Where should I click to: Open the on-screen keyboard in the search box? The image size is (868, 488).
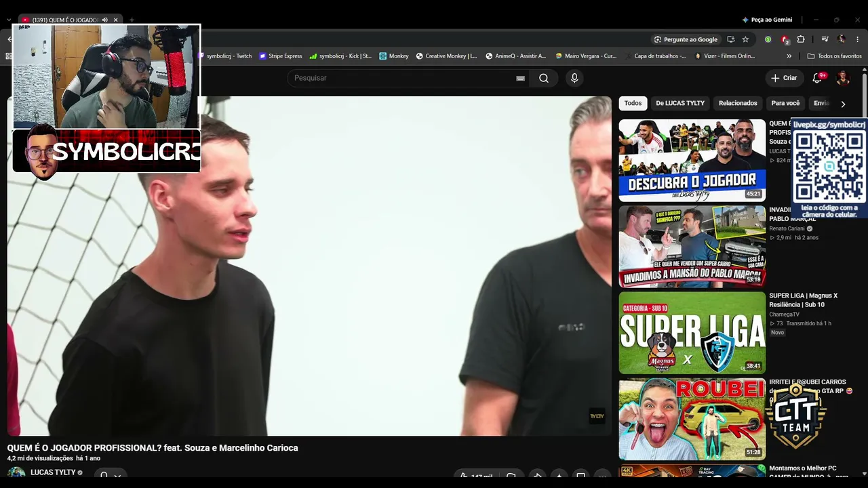click(520, 78)
